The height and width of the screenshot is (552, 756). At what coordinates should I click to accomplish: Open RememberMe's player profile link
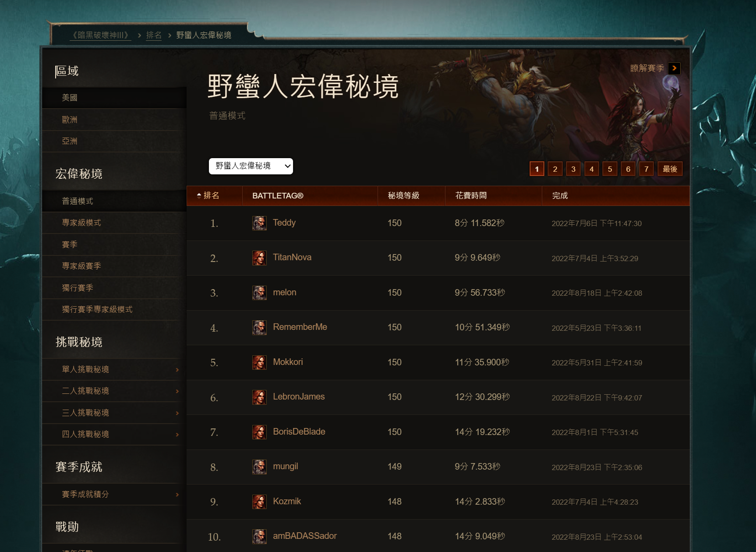[x=300, y=327]
